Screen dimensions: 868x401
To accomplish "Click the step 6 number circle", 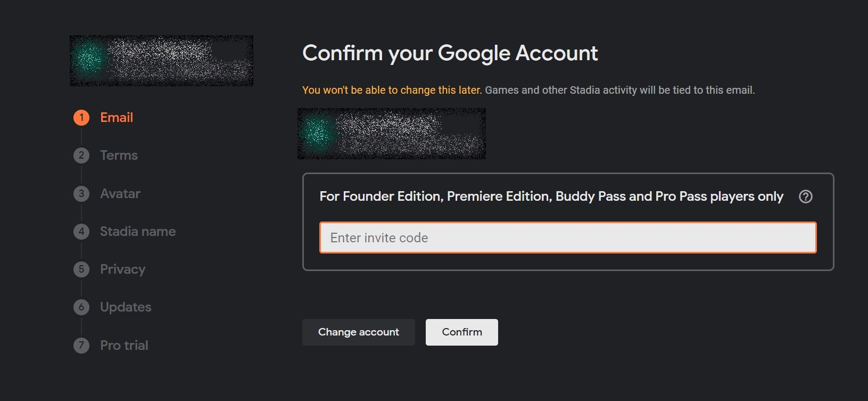I will pyautogui.click(x=81, y=307).
